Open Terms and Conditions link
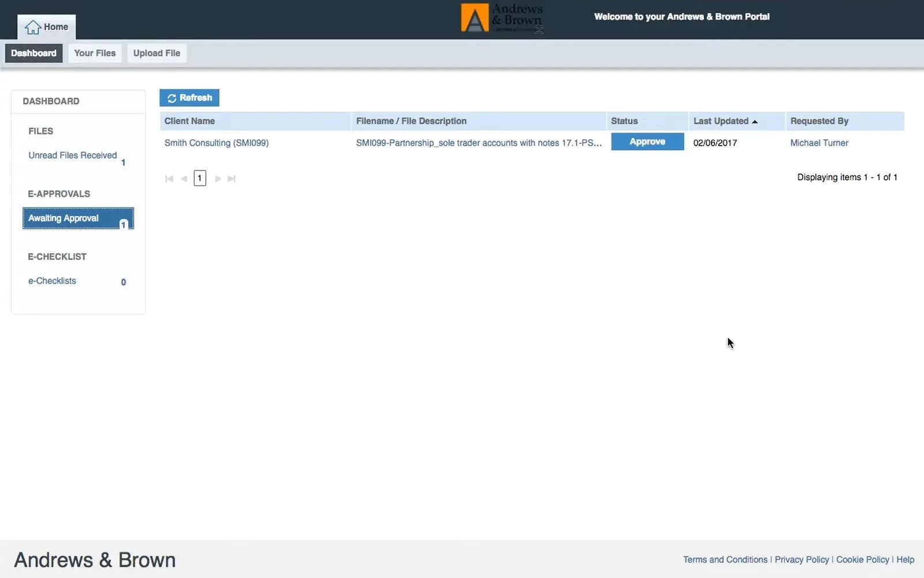 tap(725, 560)
